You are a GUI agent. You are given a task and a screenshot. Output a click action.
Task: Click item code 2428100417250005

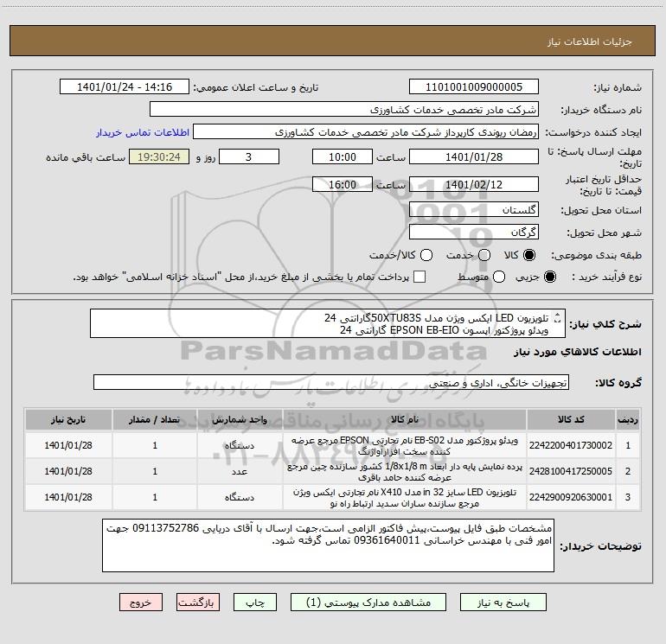click(x=571, y=471)
